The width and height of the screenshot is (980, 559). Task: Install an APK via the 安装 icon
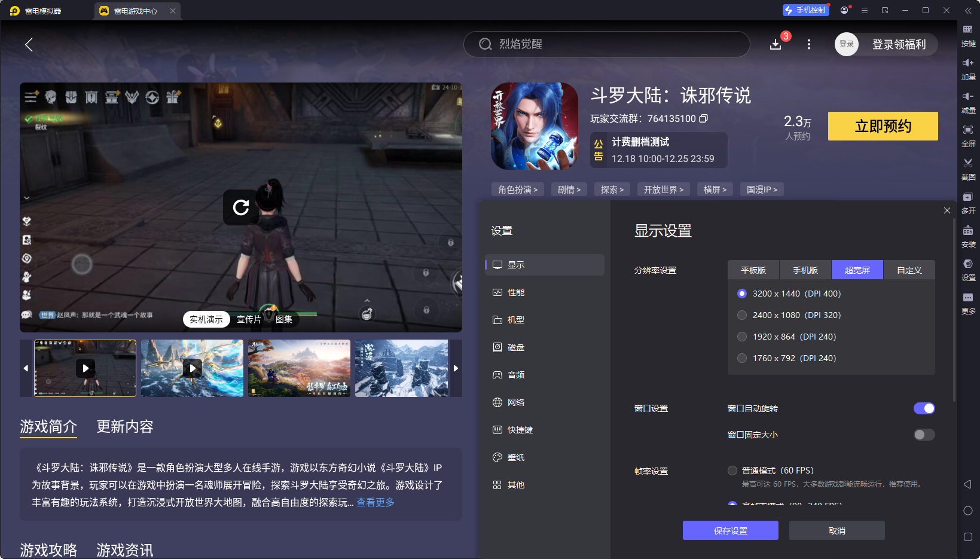coord(968,236)
